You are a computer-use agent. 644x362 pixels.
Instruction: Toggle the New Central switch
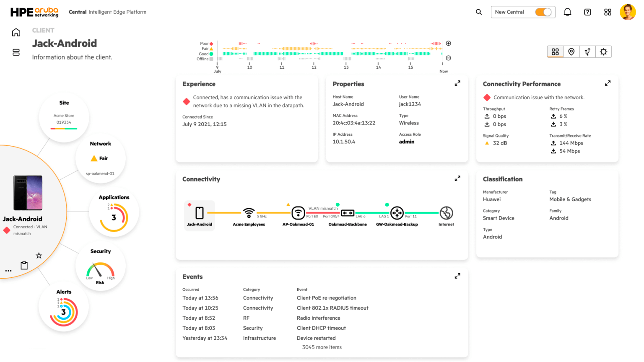coord(543,12)
